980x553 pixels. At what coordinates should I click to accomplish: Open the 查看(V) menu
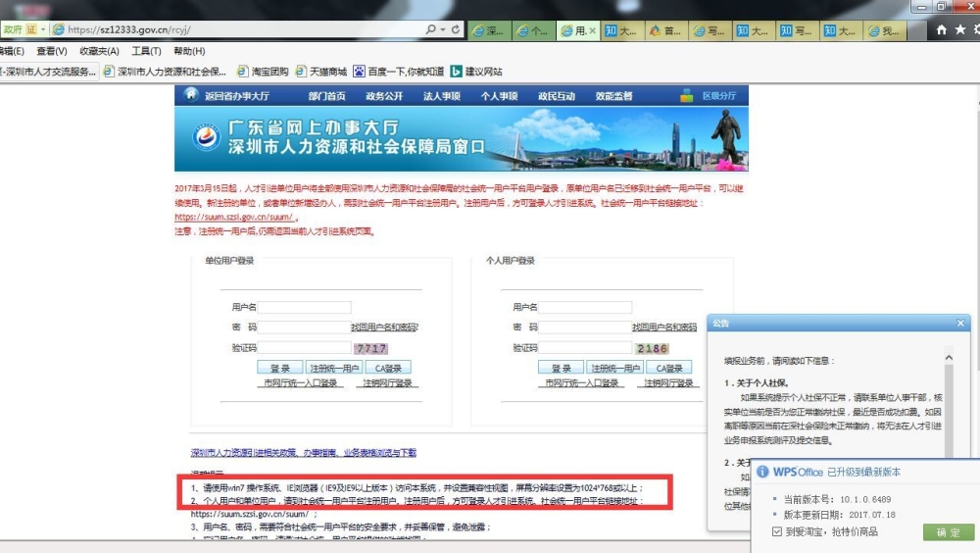tap(51, 51)
